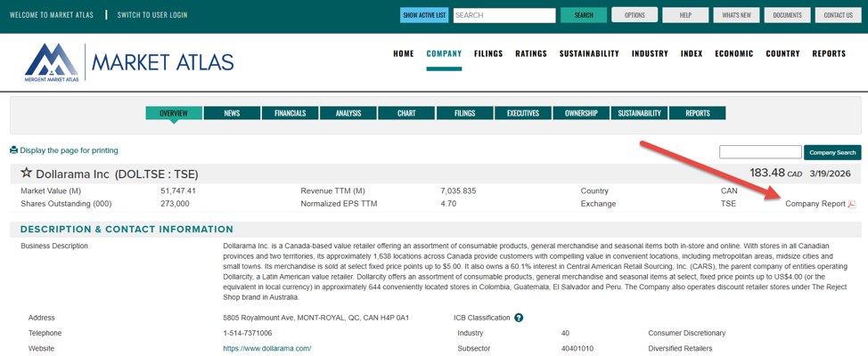Open Help from the top bar

685,15
